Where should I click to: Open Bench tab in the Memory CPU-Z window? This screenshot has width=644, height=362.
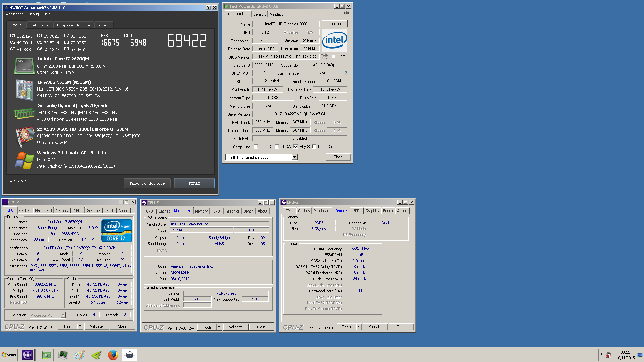tap(388, 211)
